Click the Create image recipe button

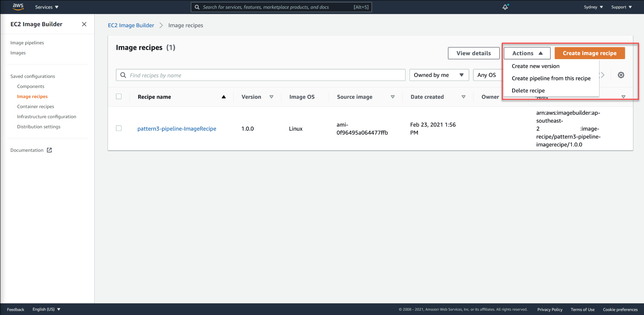point(589,53)
